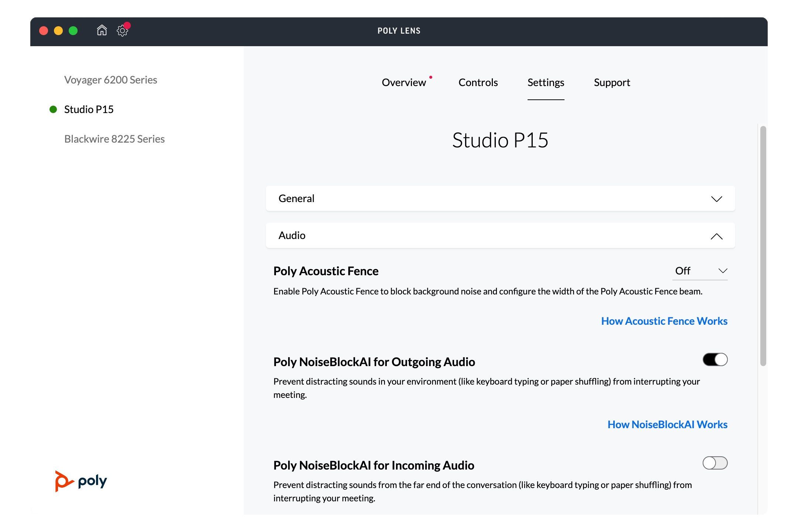The width and height of the screenshot is (798, 532).
Task: Select Voyager 6200 Series device
Action: click(x=110, y=80)
